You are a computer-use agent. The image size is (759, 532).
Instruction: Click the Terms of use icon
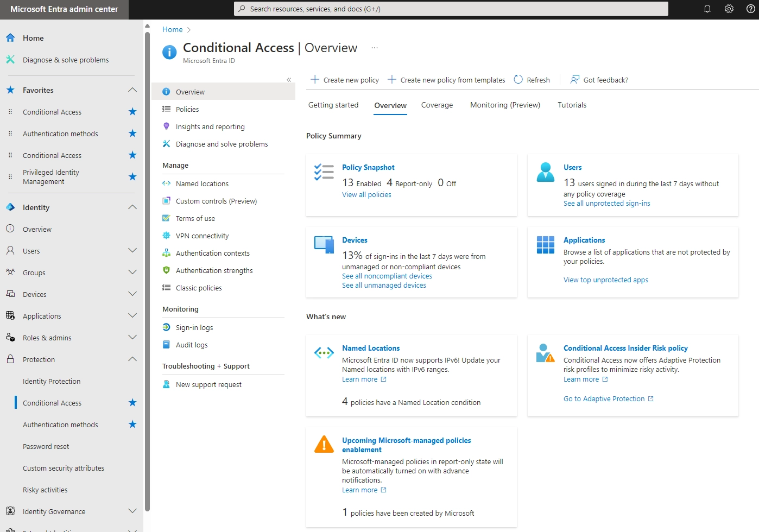point(167,218)
